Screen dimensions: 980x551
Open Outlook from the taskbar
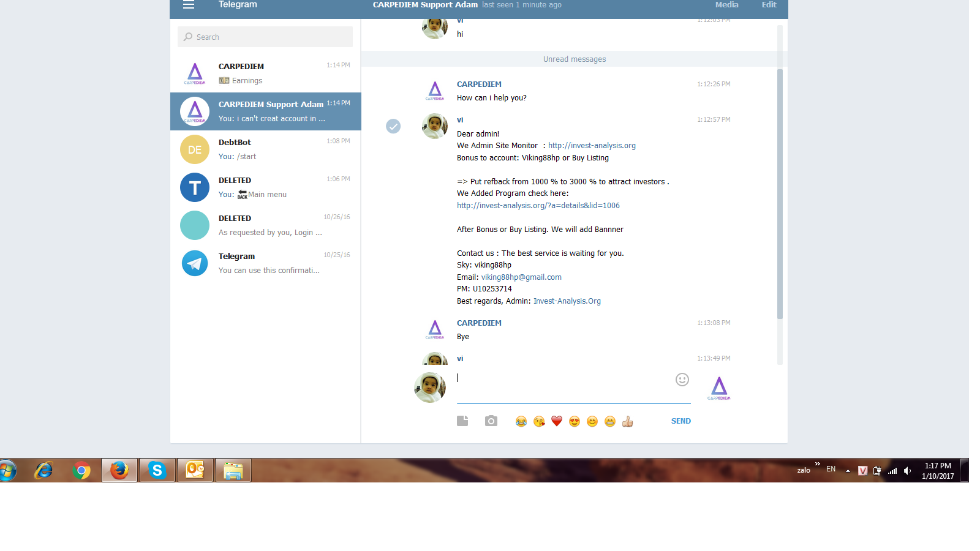click(195, 470)
